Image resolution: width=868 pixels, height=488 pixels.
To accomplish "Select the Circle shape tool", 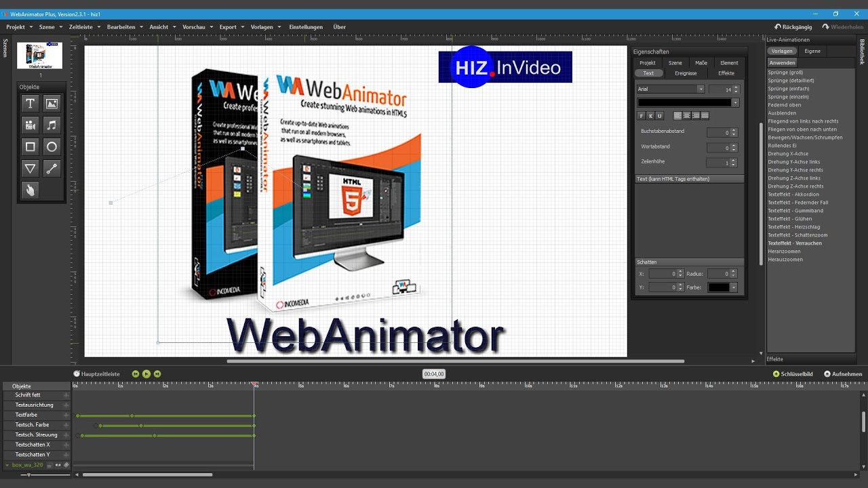I will (x=52, y=146).
